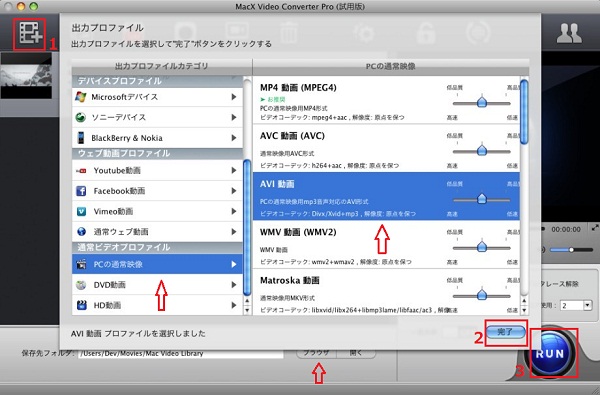Select Matroska 動画 profile

pos(386,292)
